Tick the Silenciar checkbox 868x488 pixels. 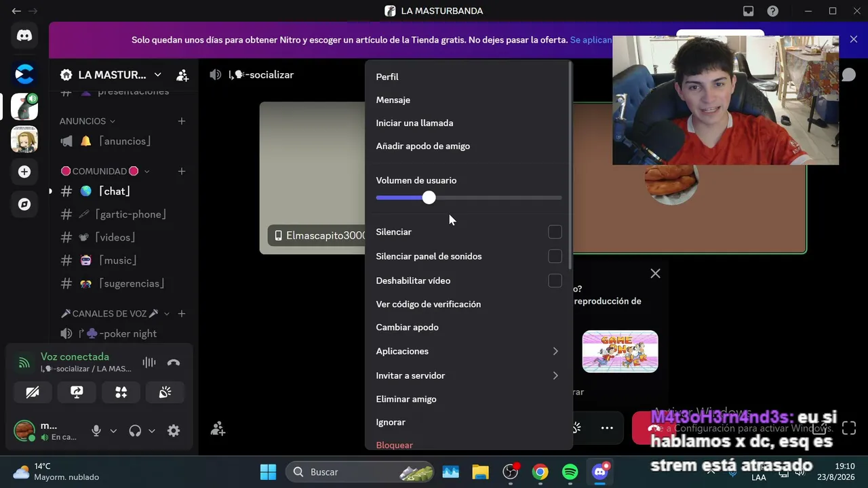[x=555, y=232]
